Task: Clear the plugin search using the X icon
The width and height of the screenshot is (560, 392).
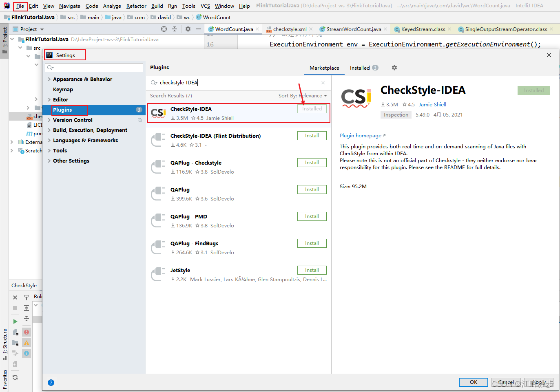Action: click(x=323, y=82)
